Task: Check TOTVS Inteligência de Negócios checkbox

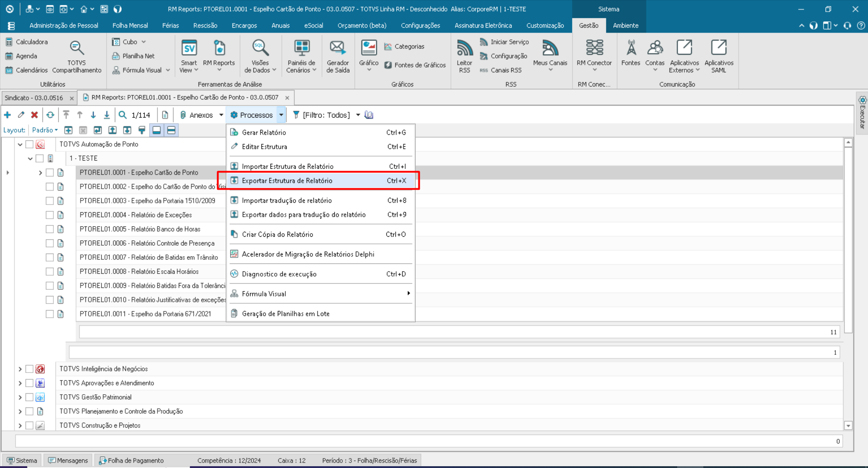Action: [29, 369]
